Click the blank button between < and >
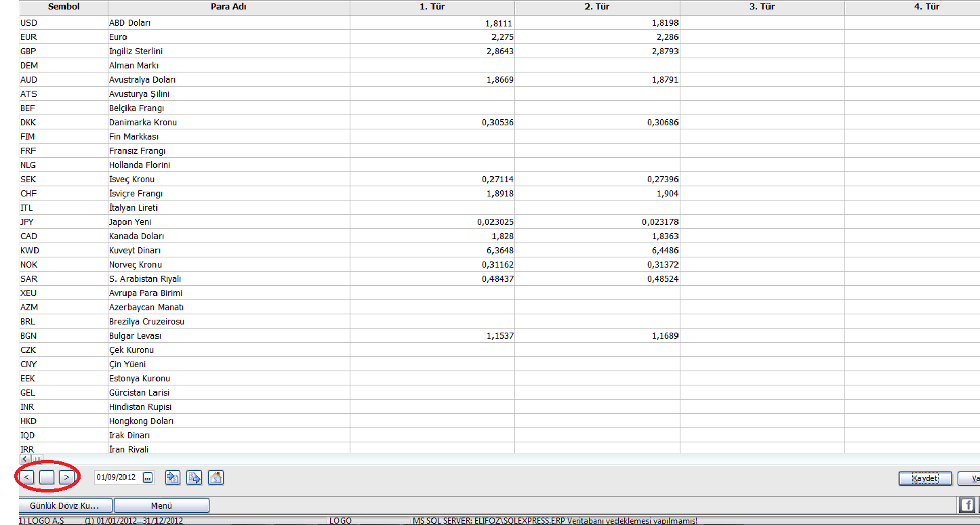The width and height of the screenshot is (980, 525). pos(47,478)
